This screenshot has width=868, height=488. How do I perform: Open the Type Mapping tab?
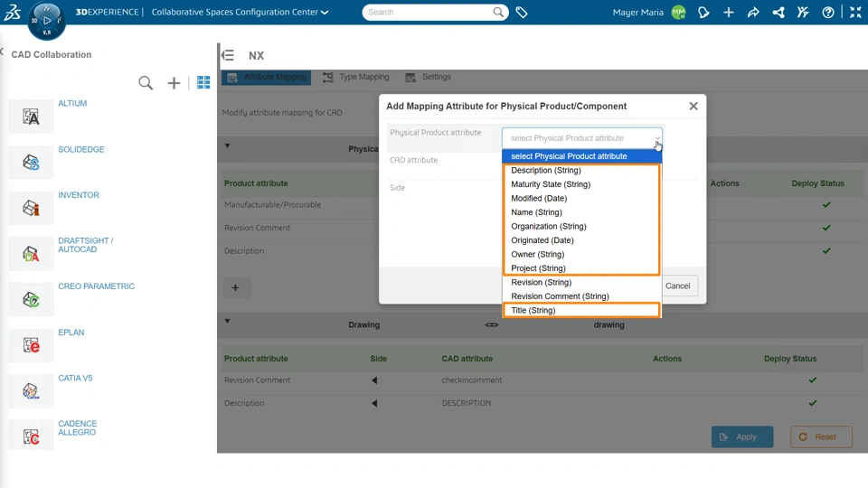pos(356,78)
